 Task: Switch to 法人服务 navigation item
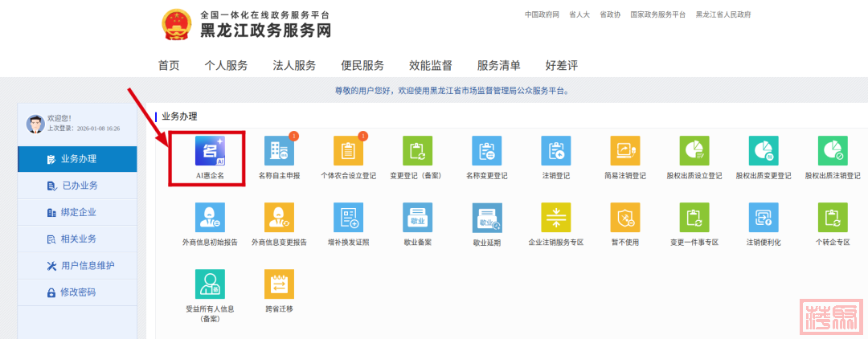tap(294, 65)
